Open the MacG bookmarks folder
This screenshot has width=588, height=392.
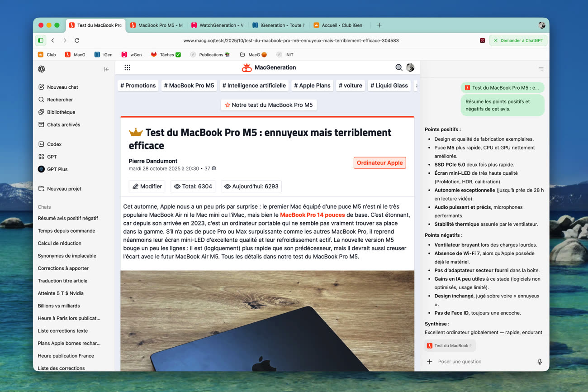click(253, 55)
